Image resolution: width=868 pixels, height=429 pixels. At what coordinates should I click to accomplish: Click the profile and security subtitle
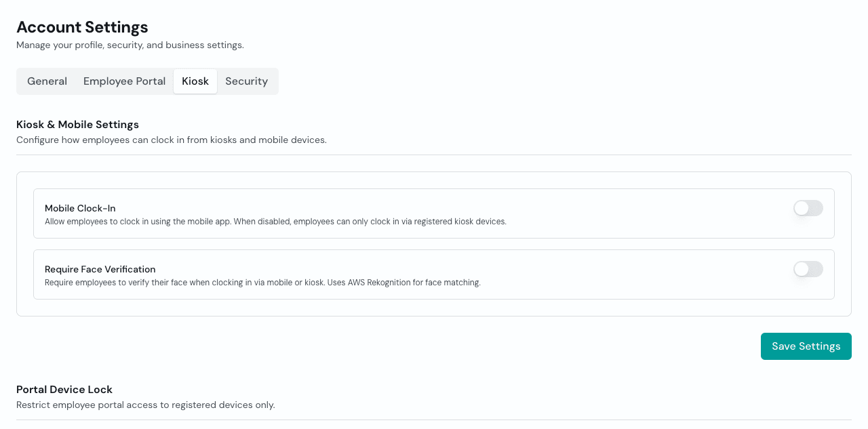pyautogui.click(x=130, y=45)
